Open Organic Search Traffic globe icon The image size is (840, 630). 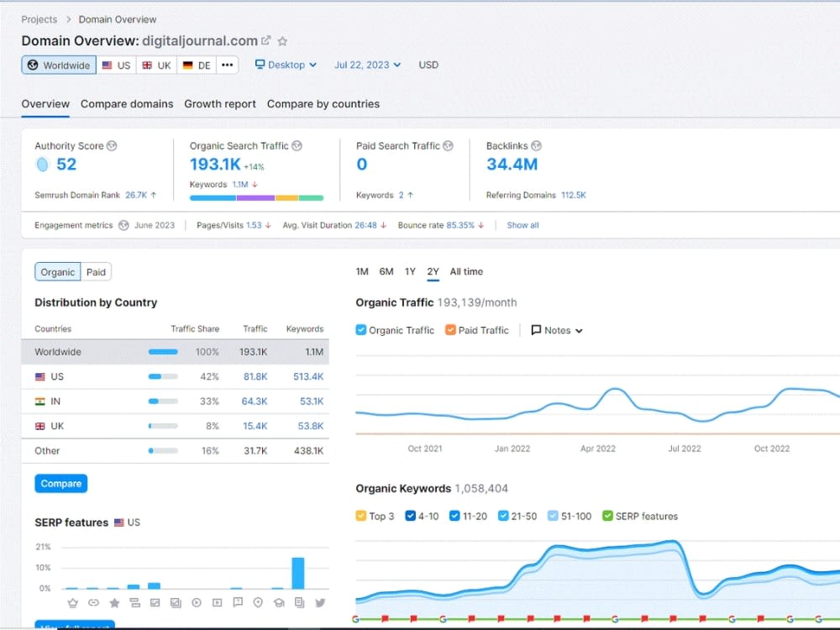coord(297,145)
